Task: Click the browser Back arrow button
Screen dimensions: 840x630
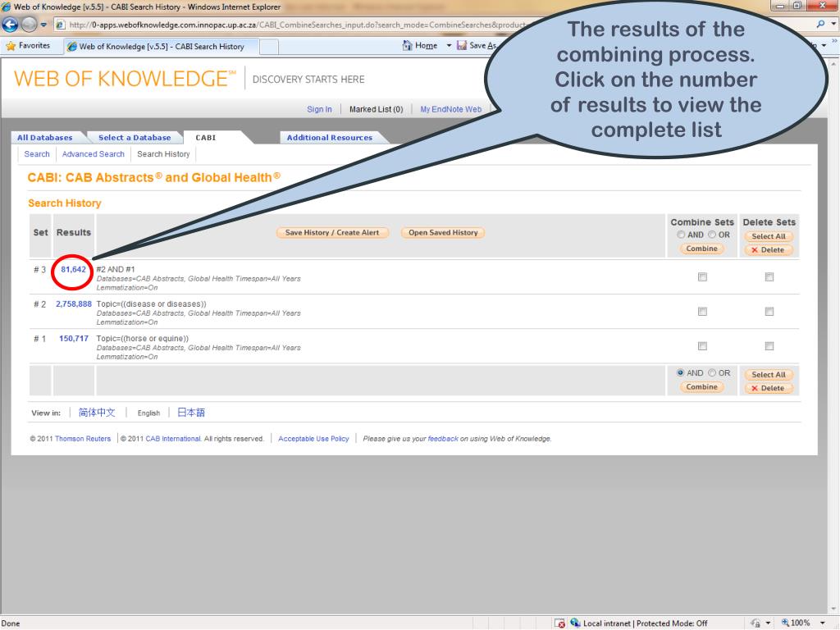Action: tap(10, 25)
